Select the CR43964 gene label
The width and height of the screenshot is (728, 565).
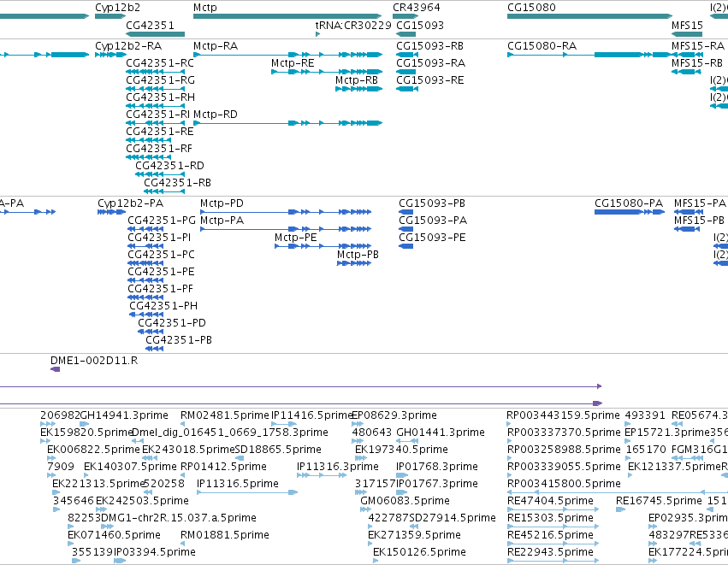(417, 8)
